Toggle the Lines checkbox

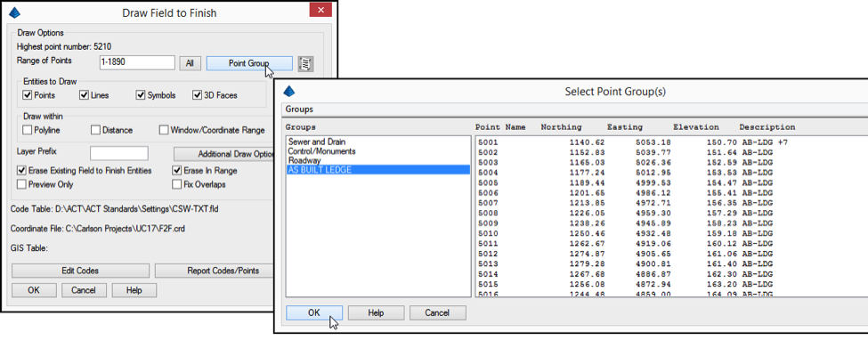85,95
